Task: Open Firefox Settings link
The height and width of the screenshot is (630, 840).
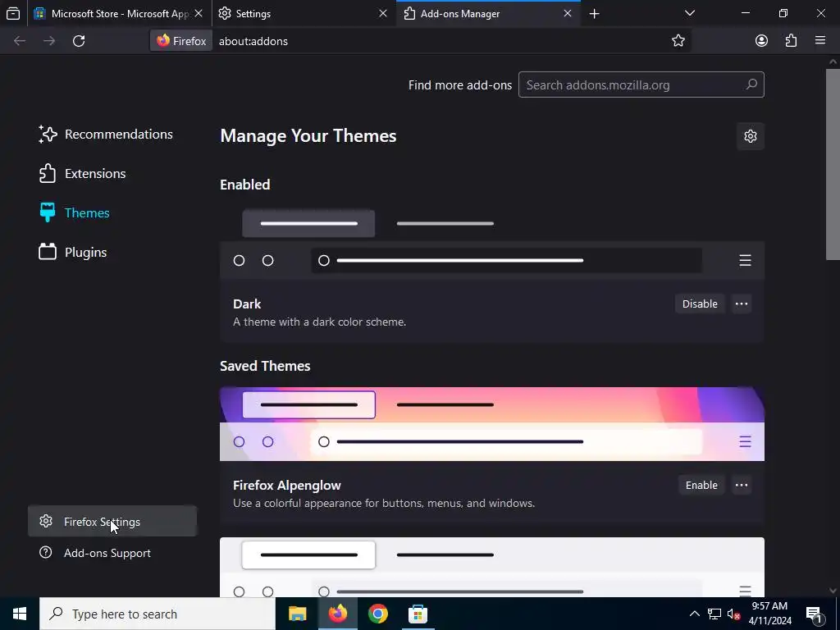Action: pos(112,521)
